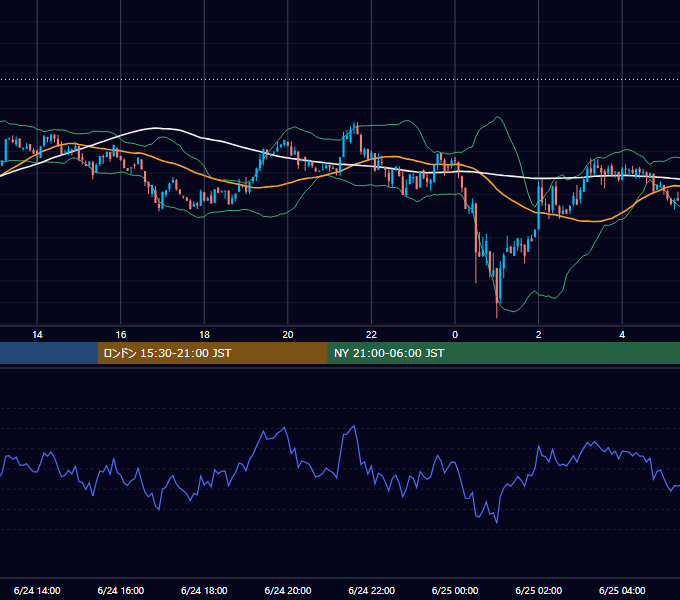Click the '6/25 04:00' date label
Image resolution: width=680 pixels, height=600 pixels.
pos(622,590)
